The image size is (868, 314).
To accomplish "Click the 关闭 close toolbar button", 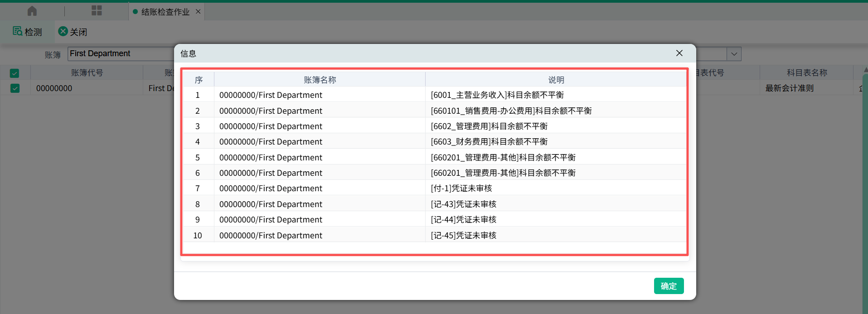I will click(73, 32).
